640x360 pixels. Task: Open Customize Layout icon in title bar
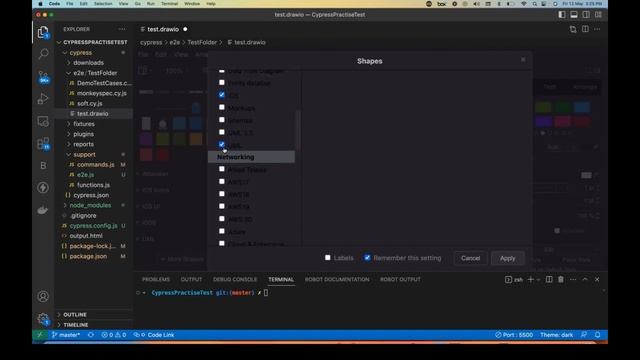(x=598, y=15)
